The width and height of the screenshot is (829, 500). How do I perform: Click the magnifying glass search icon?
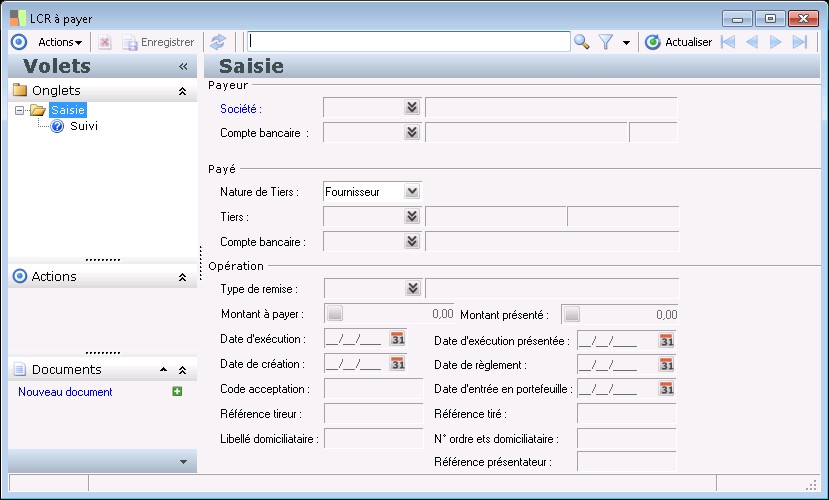[582, 42]
